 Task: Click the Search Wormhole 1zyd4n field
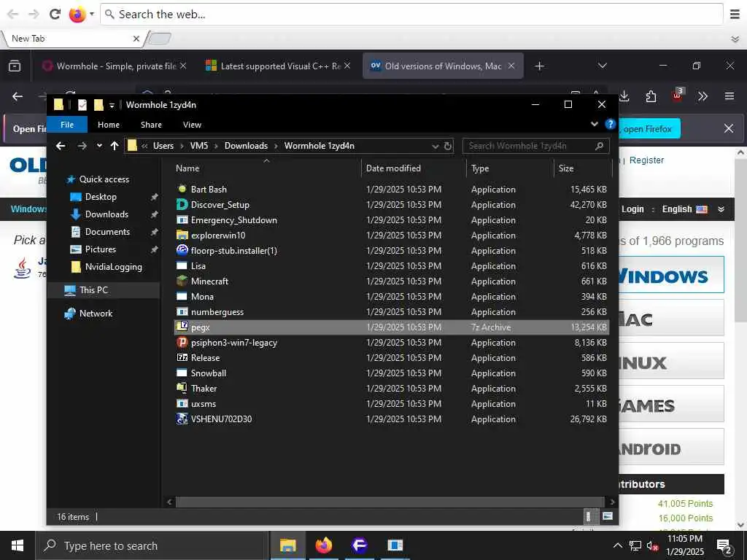pos(536,146)
